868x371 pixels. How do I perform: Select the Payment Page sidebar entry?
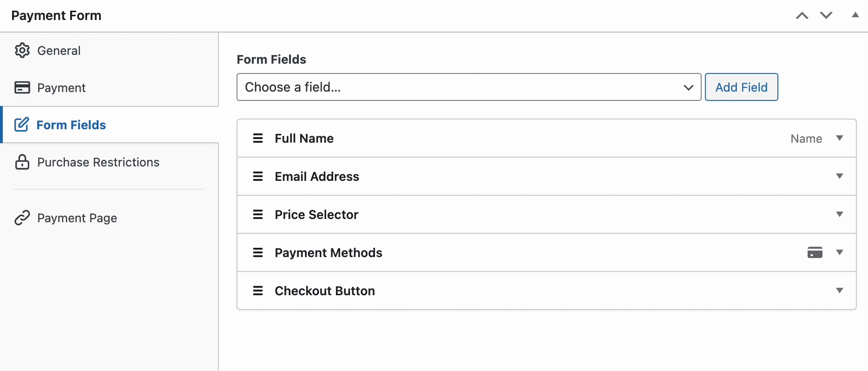[77, 218]
